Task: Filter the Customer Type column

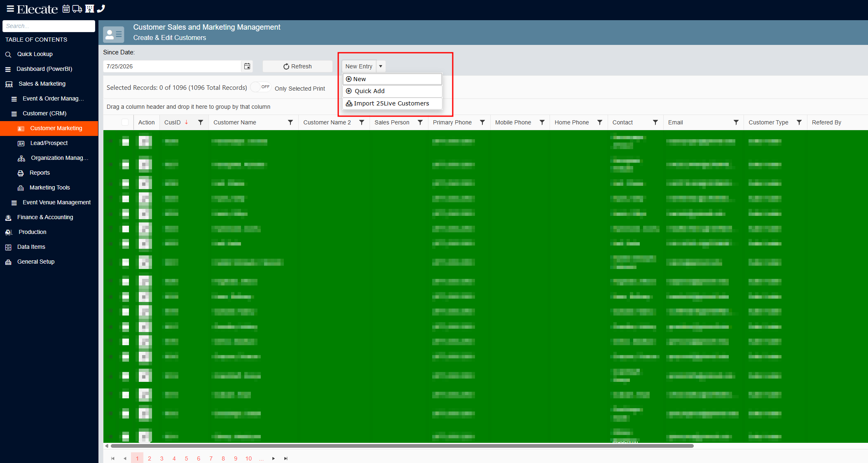Action: (x=799, y=122)
